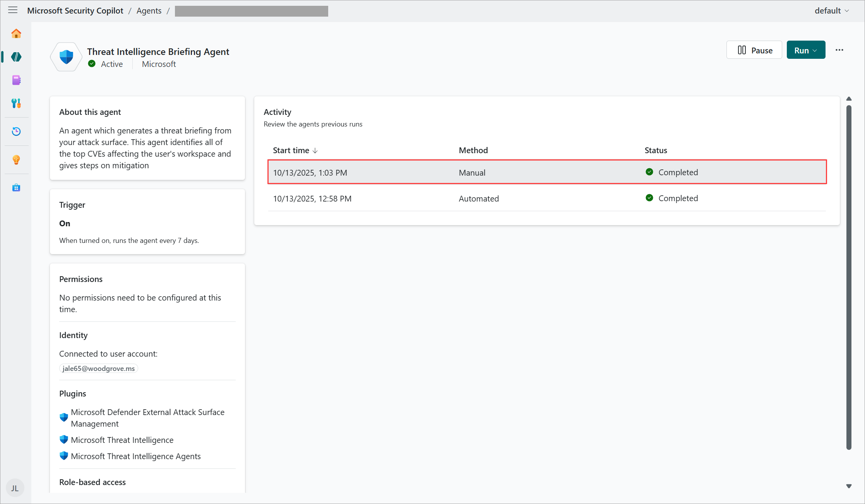Pause the Threat Intelligence Briefing Agent
Viewport: 865px width, 504px height.
pyautogui.click(x=754, y=50)
